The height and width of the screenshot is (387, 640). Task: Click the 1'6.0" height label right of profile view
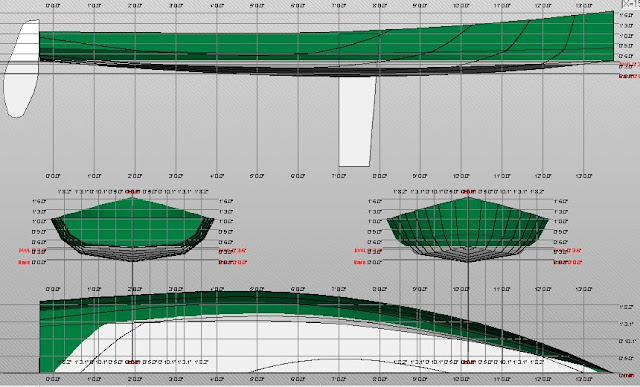pyautogui.click(x=626, y=15)
